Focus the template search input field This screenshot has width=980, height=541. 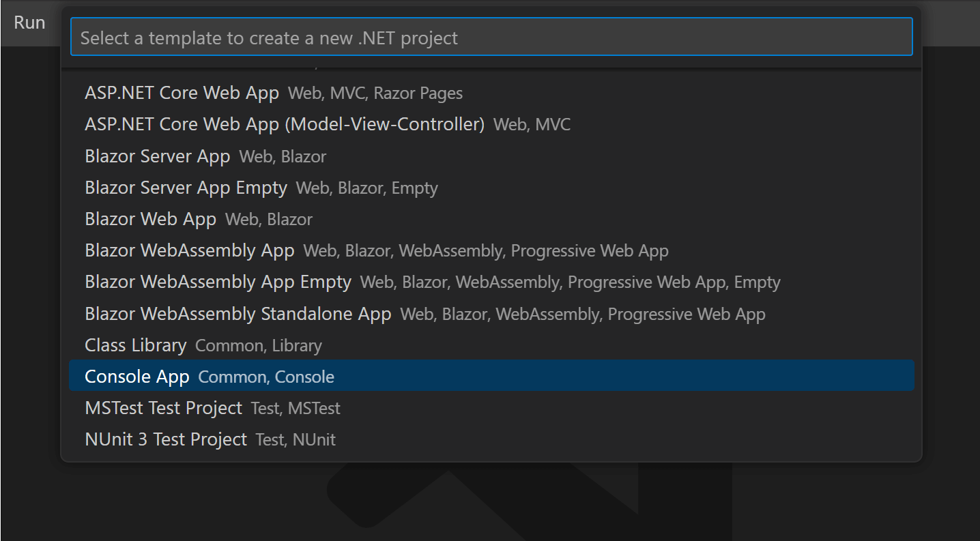pos(491,37)
